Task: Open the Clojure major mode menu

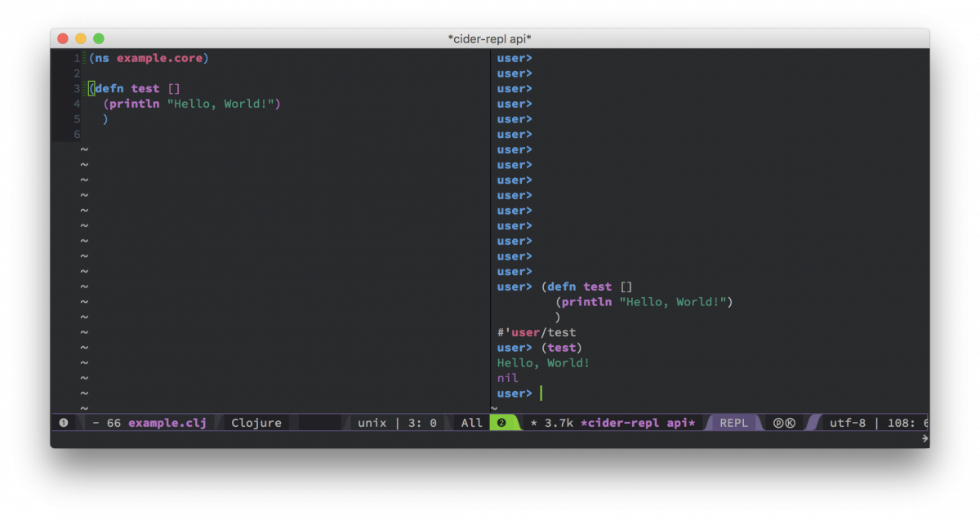Action: click(256, 422)
